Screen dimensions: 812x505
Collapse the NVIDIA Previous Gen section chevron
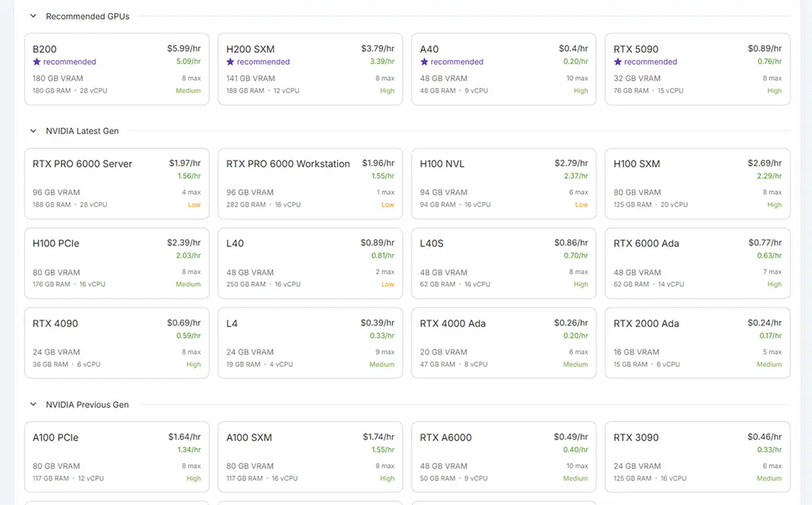pos(32,405)
